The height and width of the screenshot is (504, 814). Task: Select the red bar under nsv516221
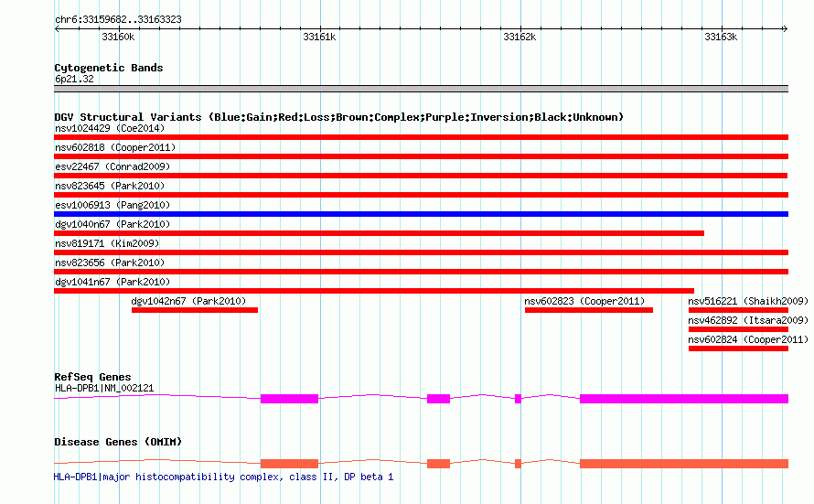tap(738, 310)
